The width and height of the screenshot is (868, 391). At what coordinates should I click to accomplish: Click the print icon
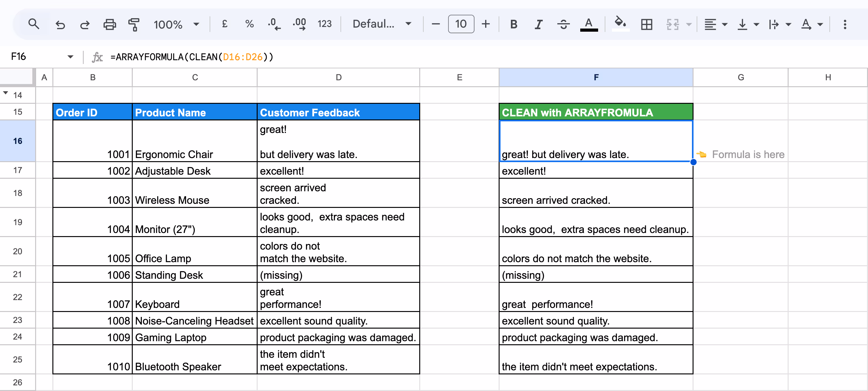(x=110, y=24)
